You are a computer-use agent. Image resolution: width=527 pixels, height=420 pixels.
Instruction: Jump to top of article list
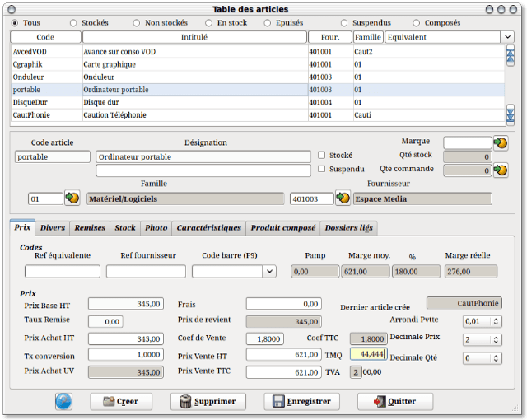tap(511, 56)
